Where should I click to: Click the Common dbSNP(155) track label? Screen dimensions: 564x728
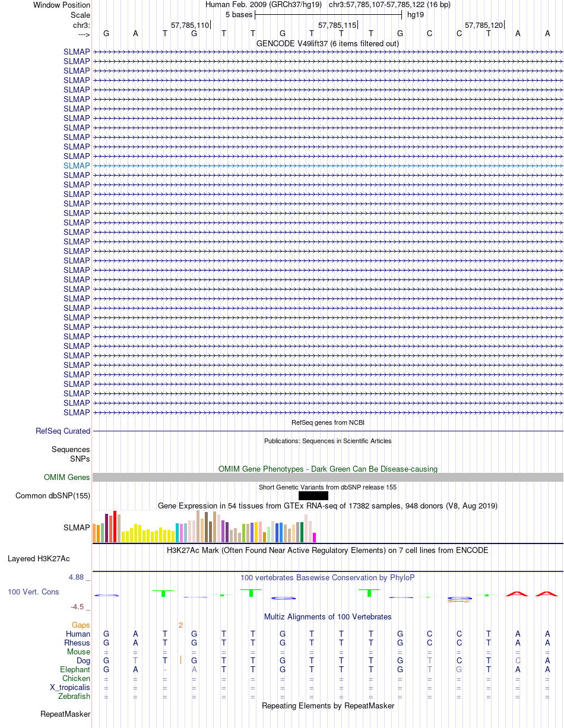click(53, 495)
